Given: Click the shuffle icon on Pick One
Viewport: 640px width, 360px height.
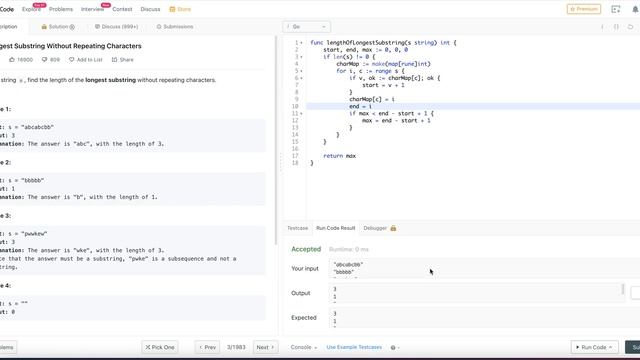Looking at the screenshot, I should [148, 347].
